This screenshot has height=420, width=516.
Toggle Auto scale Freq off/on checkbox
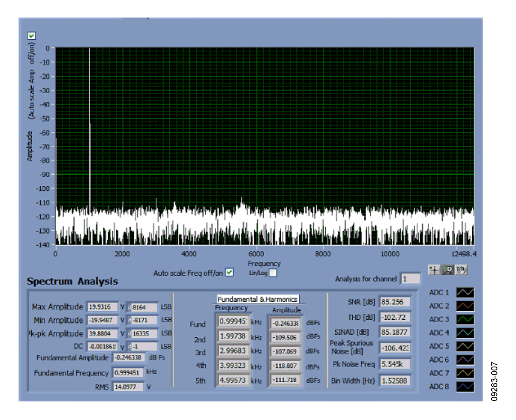(229, 272)
